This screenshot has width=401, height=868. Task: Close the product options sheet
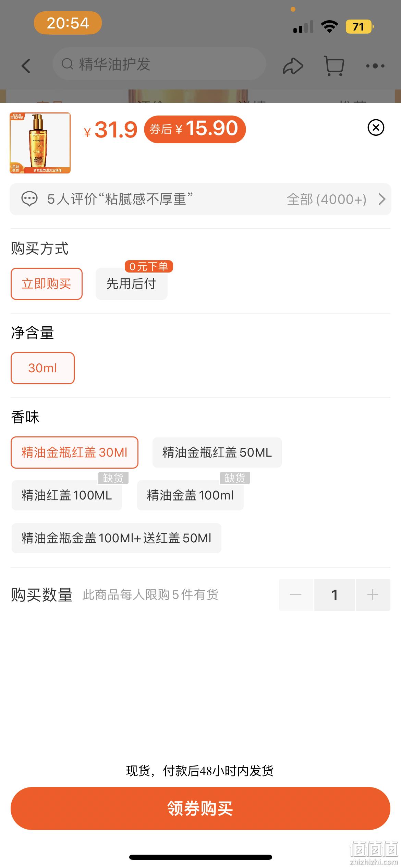376,128
